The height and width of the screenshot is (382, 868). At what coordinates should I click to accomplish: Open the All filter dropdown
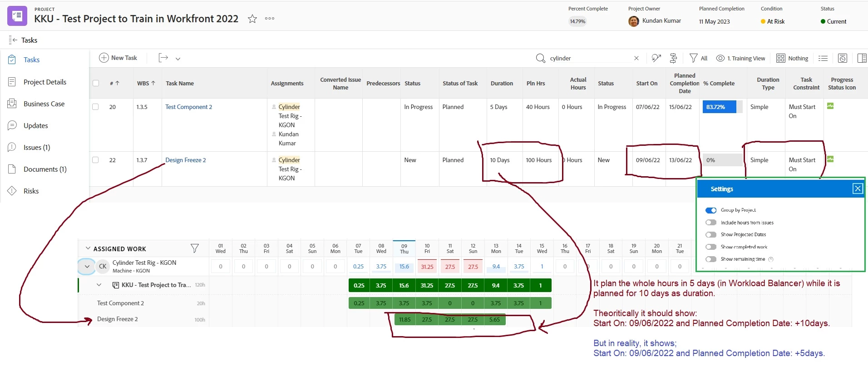tap(699, 58)
